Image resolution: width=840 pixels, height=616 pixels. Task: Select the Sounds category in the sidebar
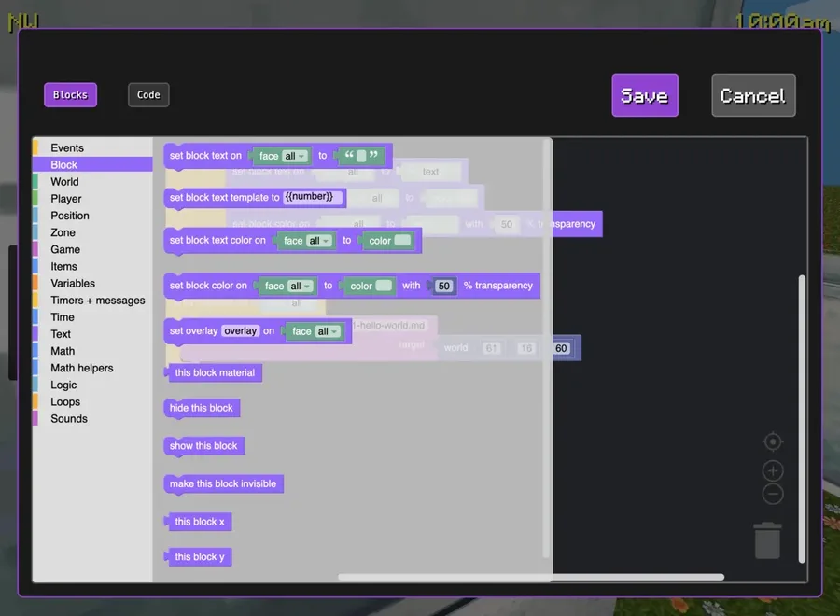click(x=68, y=418)
